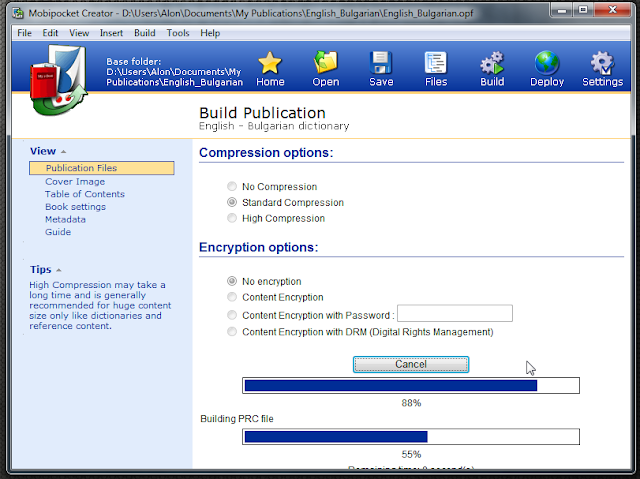Open a publication with the Open folder icon
Viewport: 640px width, 479px height.
coord(325,63)
